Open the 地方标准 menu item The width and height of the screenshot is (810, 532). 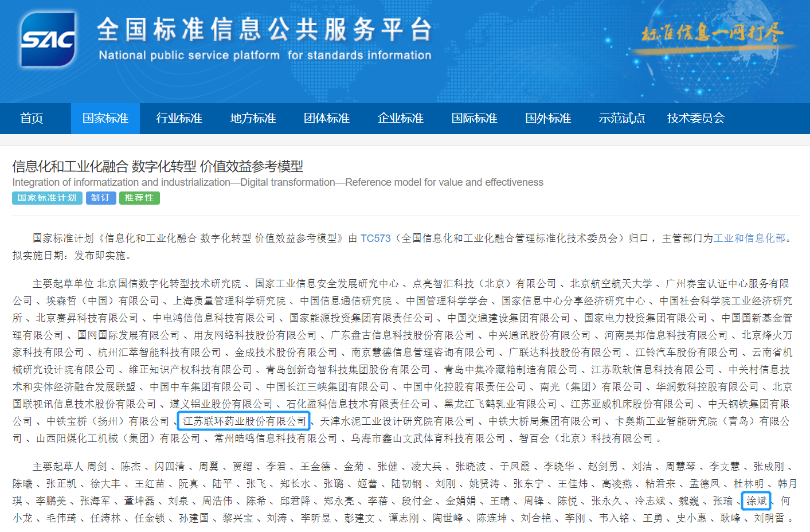(253, 119)
